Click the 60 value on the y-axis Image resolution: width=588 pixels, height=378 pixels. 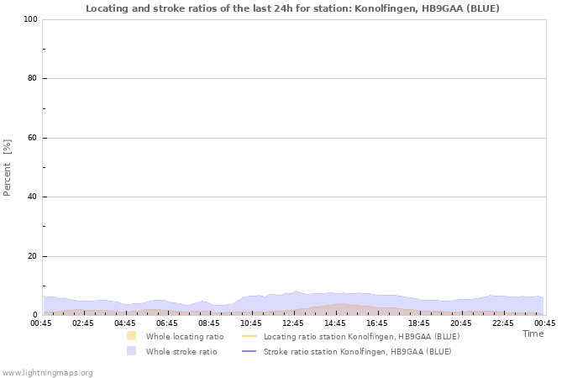point(31,138)
